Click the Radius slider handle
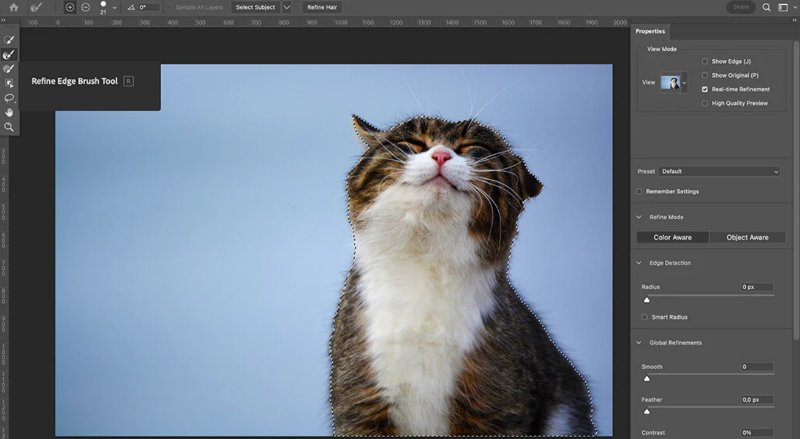 coord(646,299)
